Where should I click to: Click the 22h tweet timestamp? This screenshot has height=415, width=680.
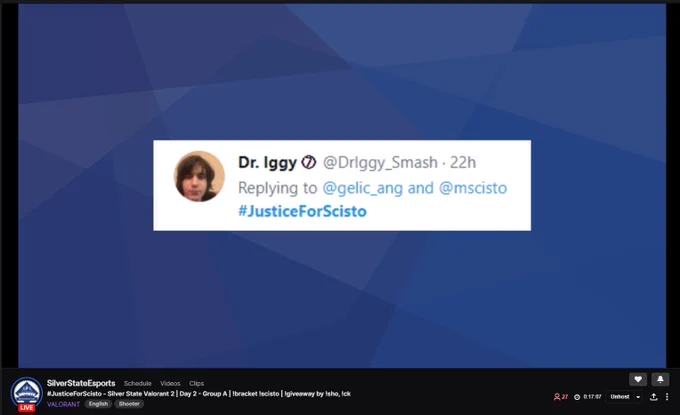463,163
